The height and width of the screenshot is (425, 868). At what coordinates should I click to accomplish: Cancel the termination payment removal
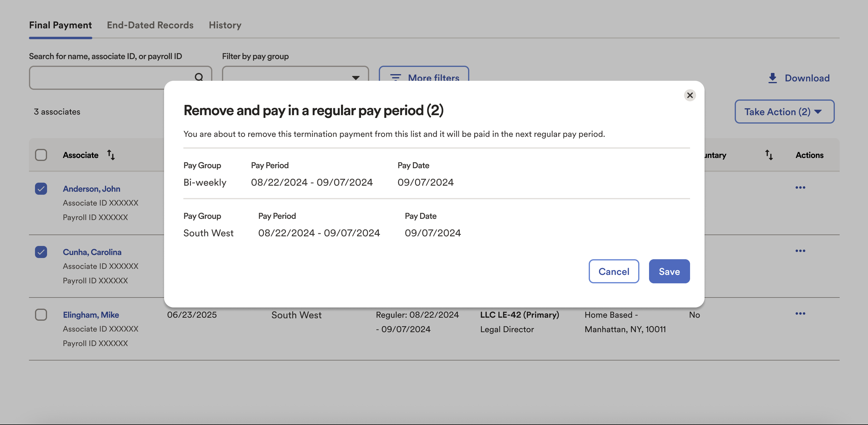(x=613, y=271)
